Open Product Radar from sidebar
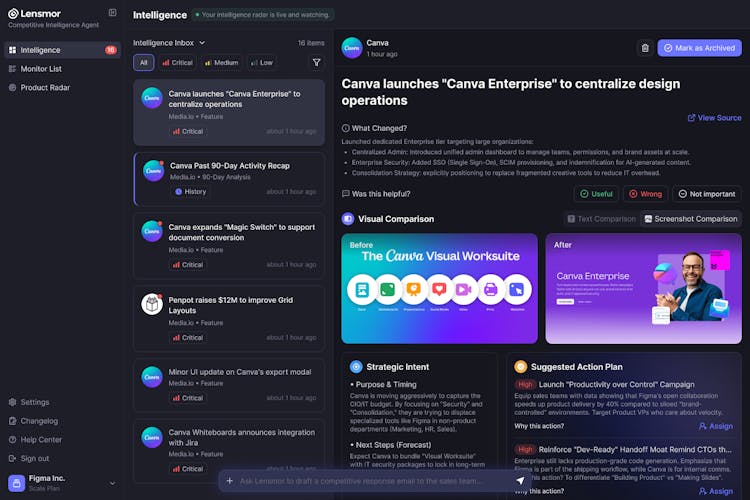Screen dimensions: 750x500 click(x=44, y=87)
